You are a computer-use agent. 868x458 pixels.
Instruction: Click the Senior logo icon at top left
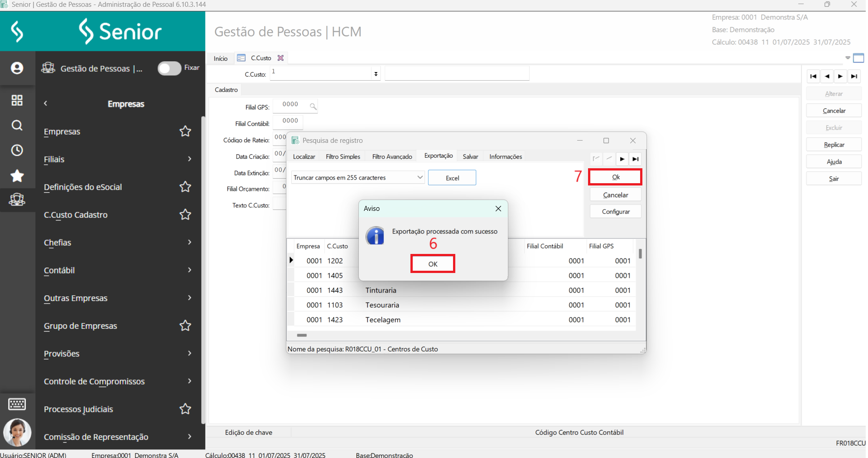coord(17,31)
